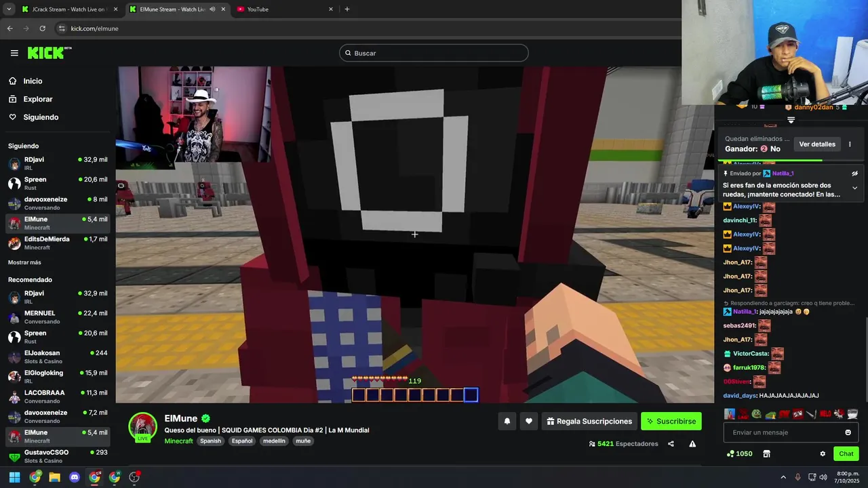Open File Explorer from taskbar
Screen dimensions: 868x488
54,477
